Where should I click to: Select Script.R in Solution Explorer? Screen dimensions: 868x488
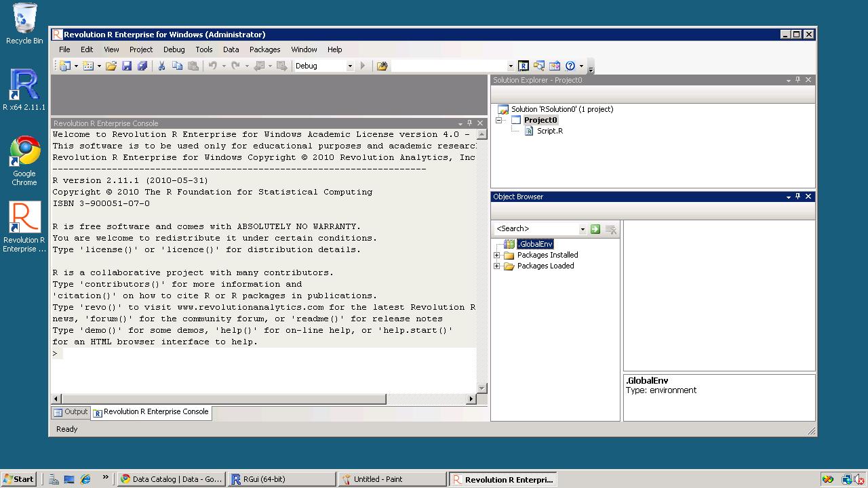[x=549, y=131]
